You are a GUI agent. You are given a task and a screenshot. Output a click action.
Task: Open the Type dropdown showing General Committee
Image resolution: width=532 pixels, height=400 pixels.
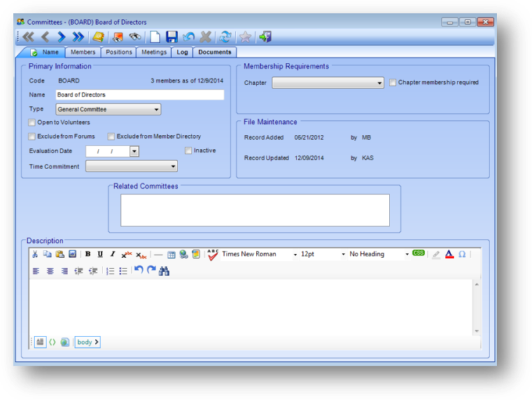click(x=108, y=109)
